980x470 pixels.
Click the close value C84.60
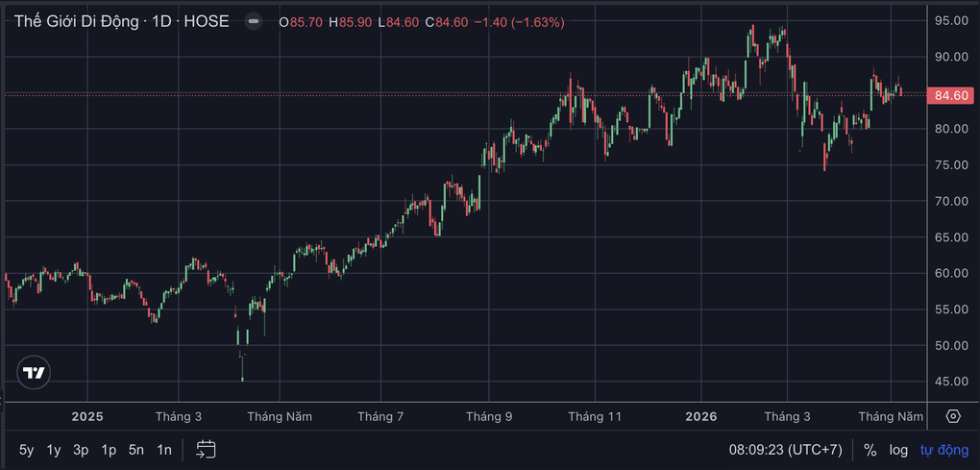pos(446,22)
